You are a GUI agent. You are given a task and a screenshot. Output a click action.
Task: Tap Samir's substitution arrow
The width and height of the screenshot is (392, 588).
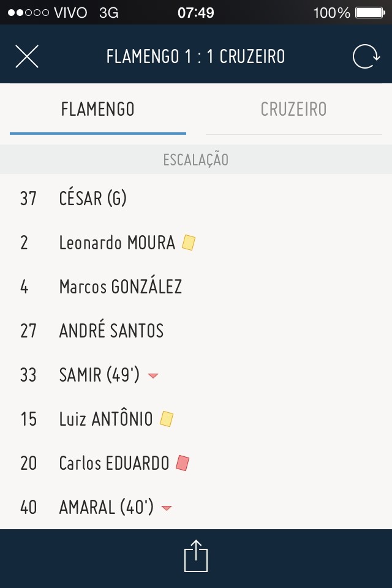(153, 375)
